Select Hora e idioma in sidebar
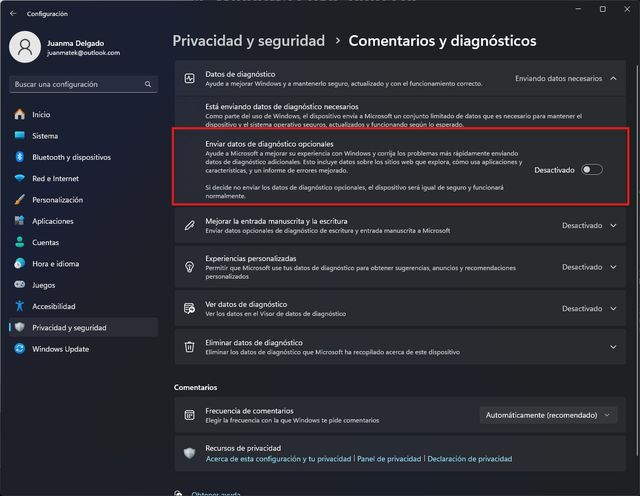Viewport: 640px width, 496px height. (x=55, y=263)
